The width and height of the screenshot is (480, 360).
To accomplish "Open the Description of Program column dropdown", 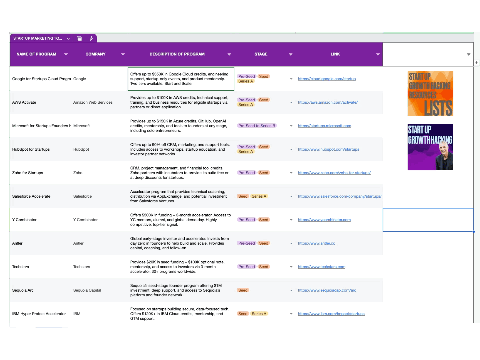I will [x=229, y=54].
